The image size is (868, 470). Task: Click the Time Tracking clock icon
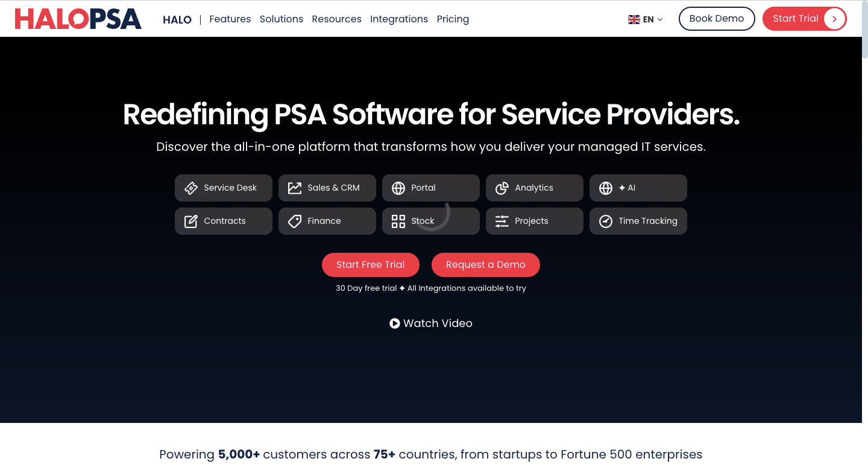pos(606,221)
